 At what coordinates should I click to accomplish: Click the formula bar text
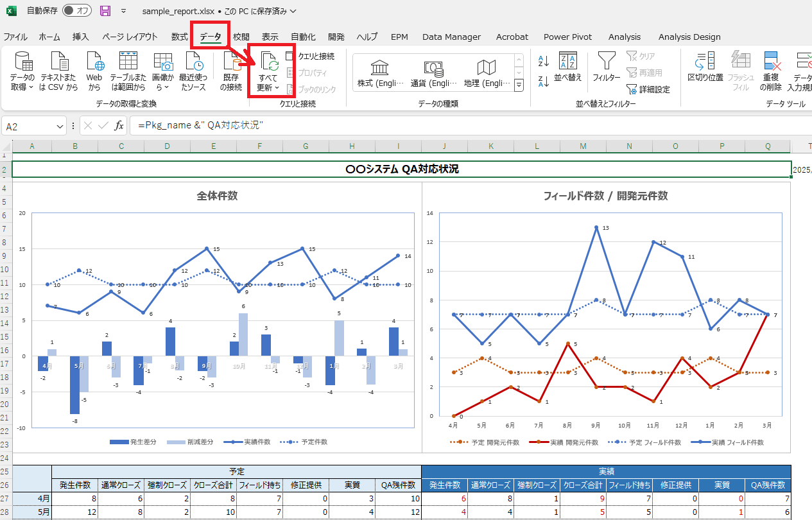point(200,126)
